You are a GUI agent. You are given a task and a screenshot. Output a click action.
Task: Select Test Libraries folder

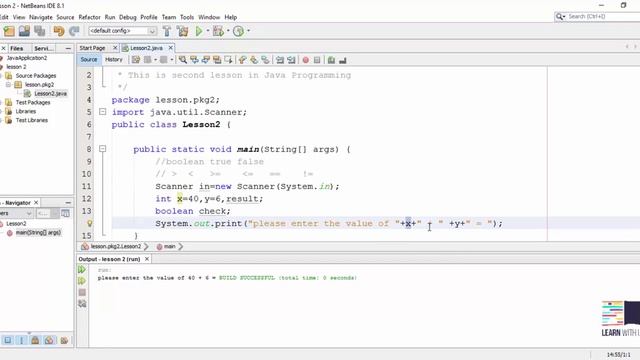click(32, 120)
